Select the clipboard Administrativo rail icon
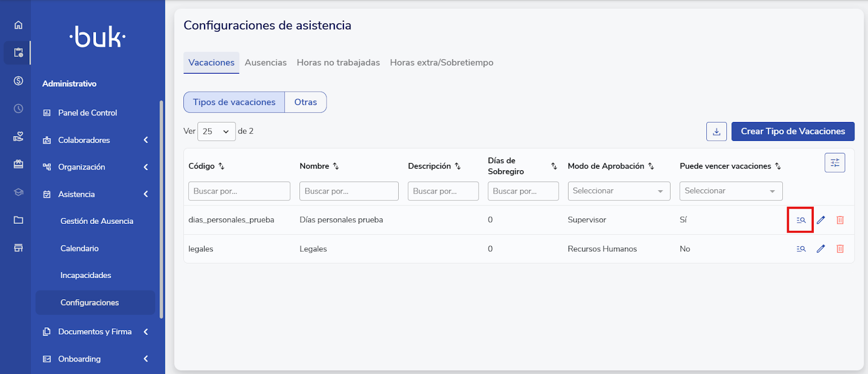Image resolution: width=868 pixels, height=374 pixels. 18,53
